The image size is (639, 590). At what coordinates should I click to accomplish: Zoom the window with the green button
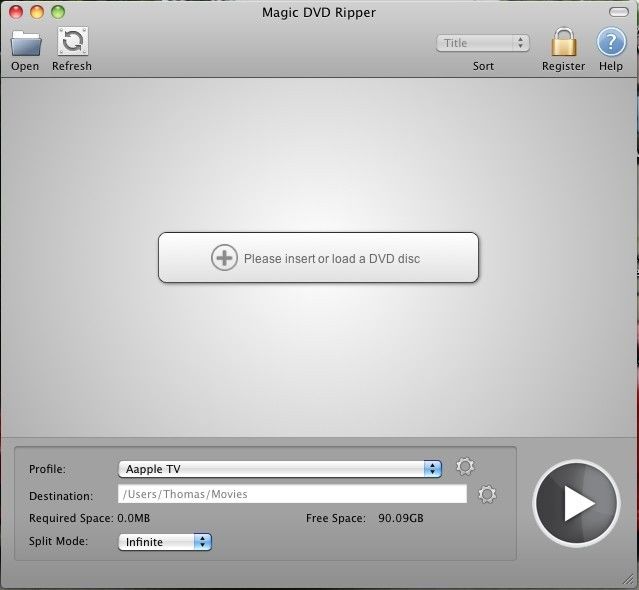(58, 12)
